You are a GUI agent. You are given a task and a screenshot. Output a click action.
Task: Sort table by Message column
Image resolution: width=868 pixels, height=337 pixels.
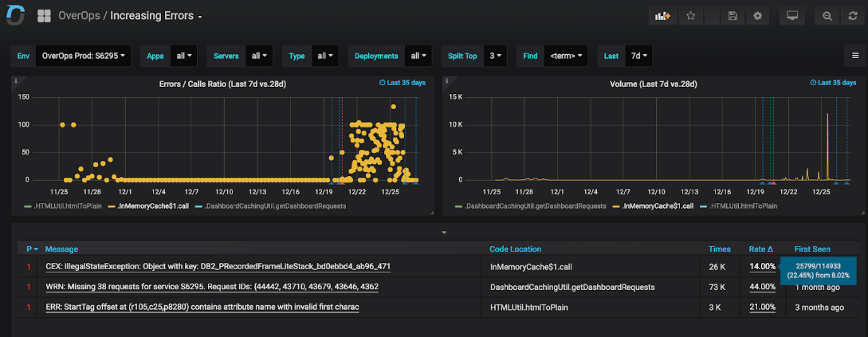[61, 249]
